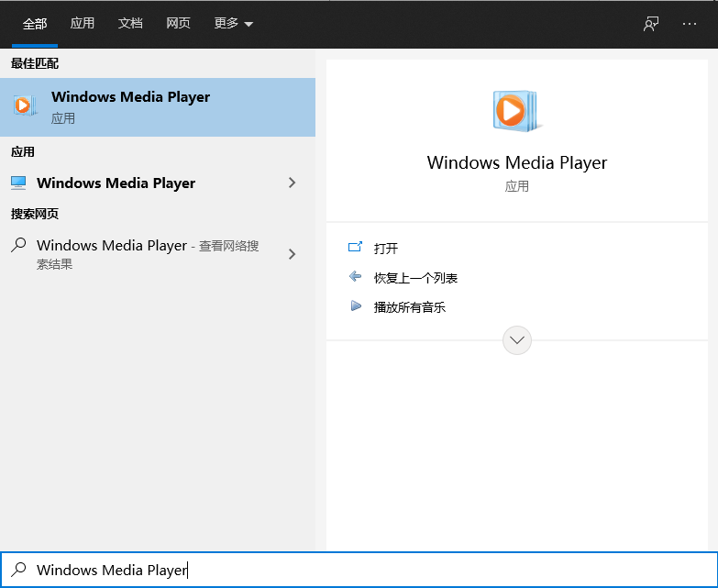Choose 恢复上一个列表 action
Viewport: 718px width, 588px height.
[415, 278]
